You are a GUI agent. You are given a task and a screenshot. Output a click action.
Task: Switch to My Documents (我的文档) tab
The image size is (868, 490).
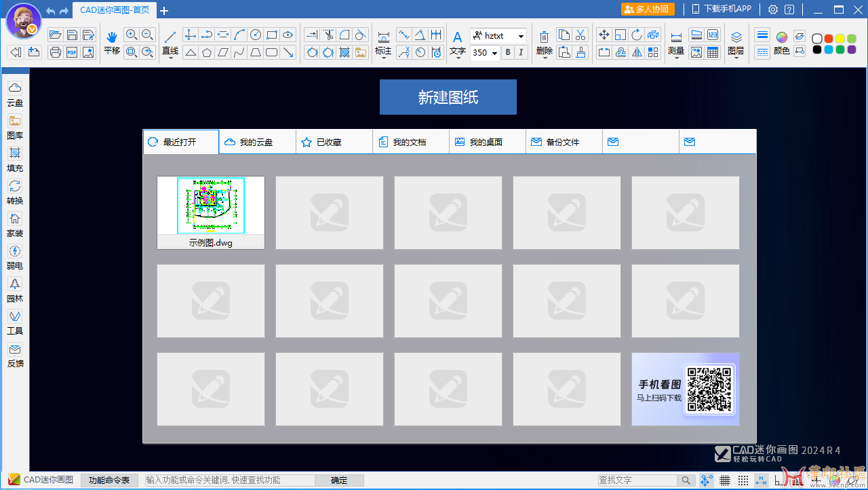[411, 142]
